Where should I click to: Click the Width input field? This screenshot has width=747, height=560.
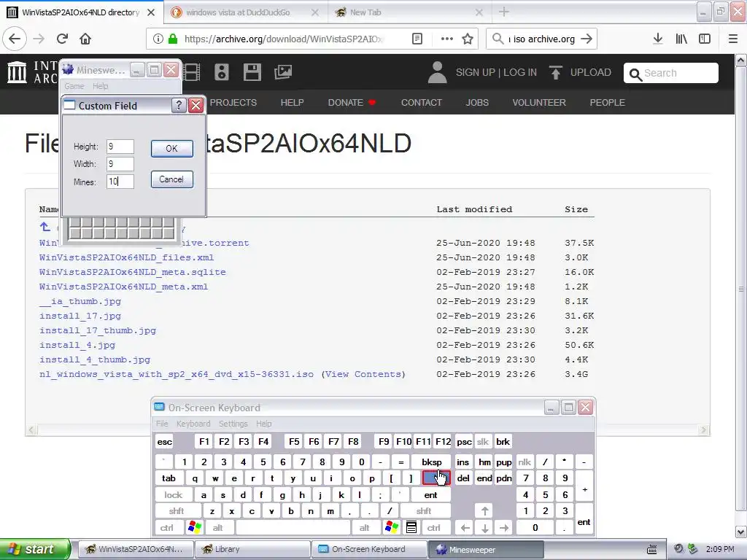point(120,164)
